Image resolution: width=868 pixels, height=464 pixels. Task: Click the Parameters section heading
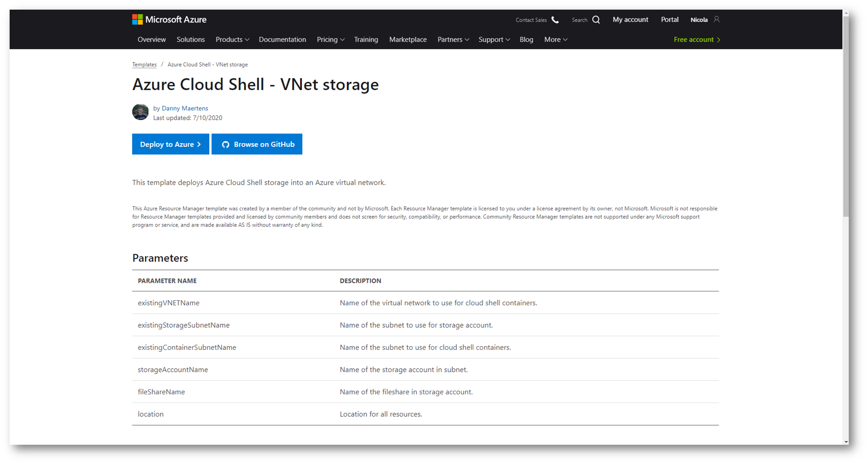click(160, 258)
